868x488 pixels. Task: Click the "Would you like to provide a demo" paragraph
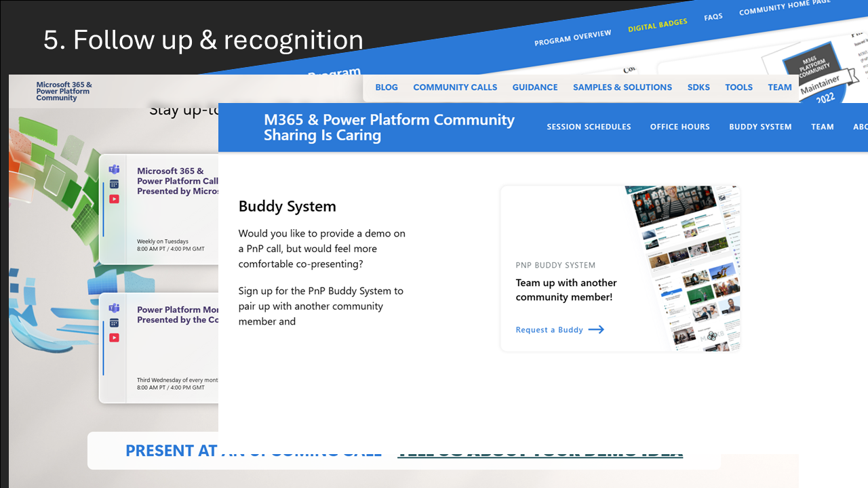pyautogui.click(x=322, y=249)
